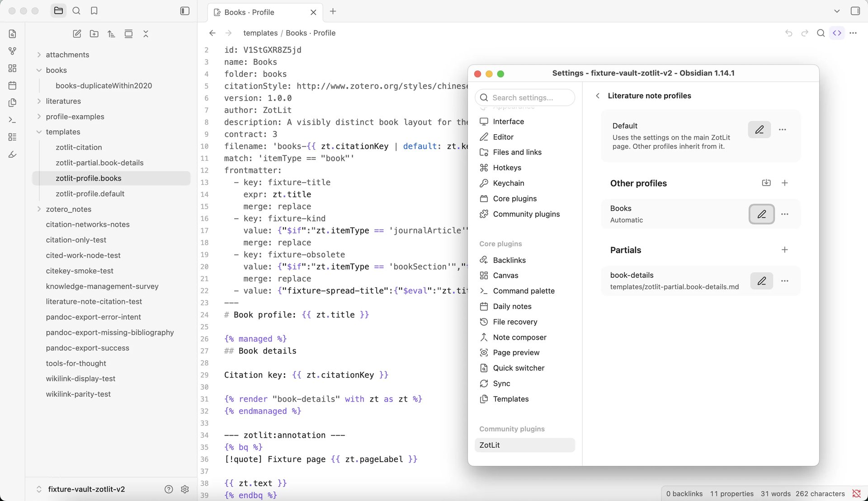Open a new tab
The height and width of the screenshot is (501, 868).
(333, 11)
